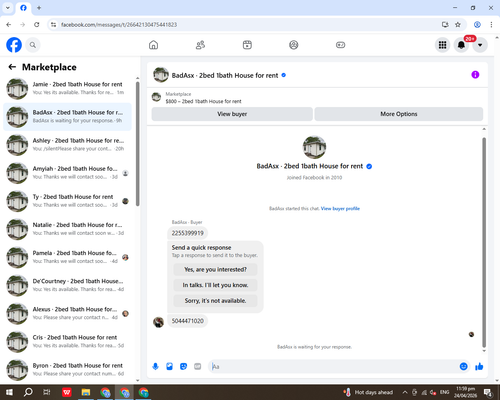Show hidden system tray icons

(405, 392)
